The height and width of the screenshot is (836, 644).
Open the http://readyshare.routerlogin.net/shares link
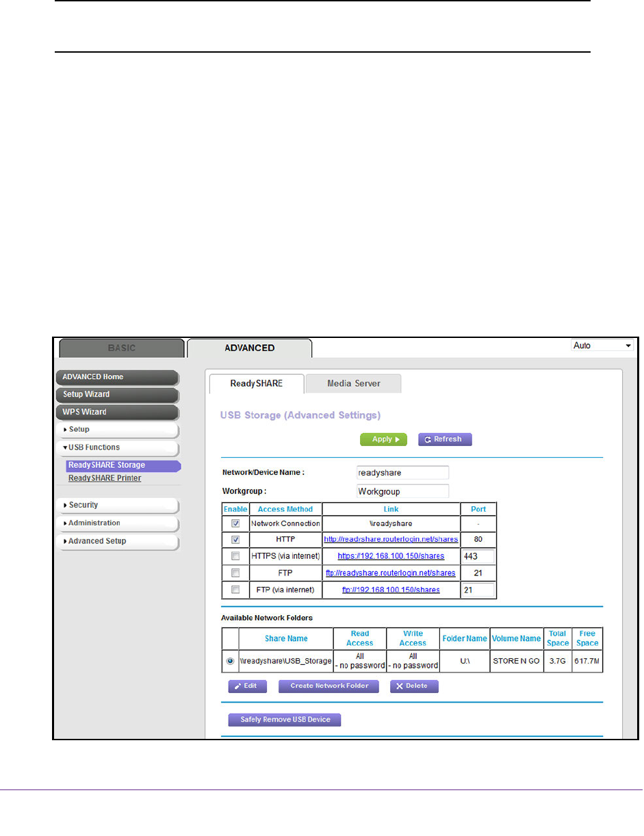pos(390,540)
